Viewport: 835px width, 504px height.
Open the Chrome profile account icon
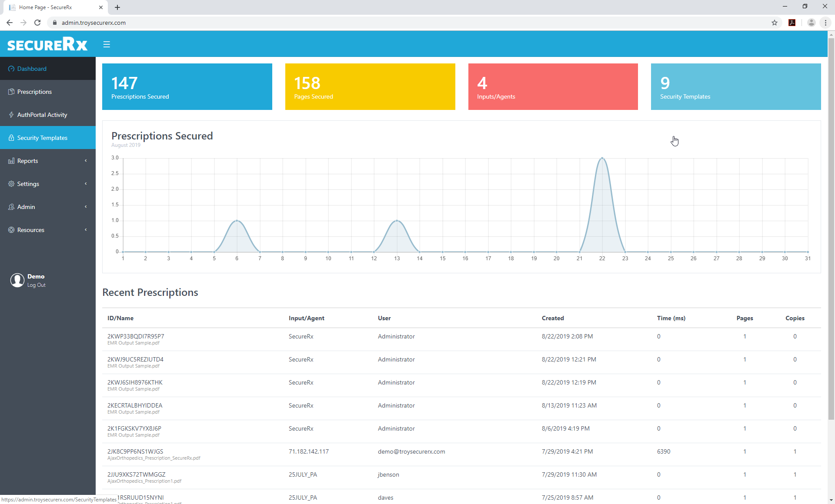[x=811, y=23]
